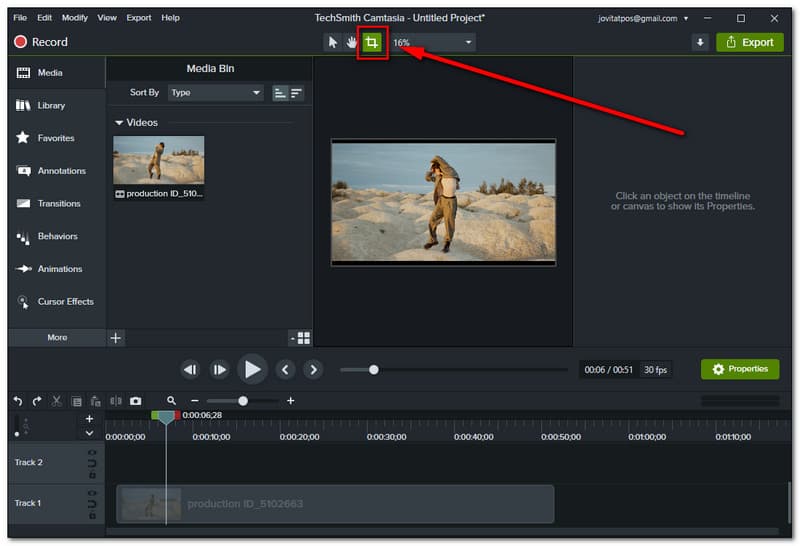Image resolution: width=800 pixels, height=546 pixels.
Task: Click the timeline zoom slider handle
Action: tap(243, 401)
